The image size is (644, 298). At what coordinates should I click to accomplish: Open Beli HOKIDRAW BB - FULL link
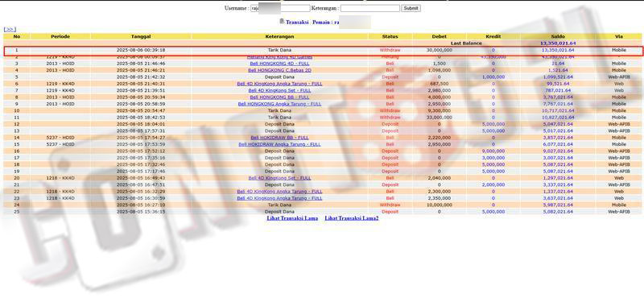pyautogui.click(x=279, y=138)
